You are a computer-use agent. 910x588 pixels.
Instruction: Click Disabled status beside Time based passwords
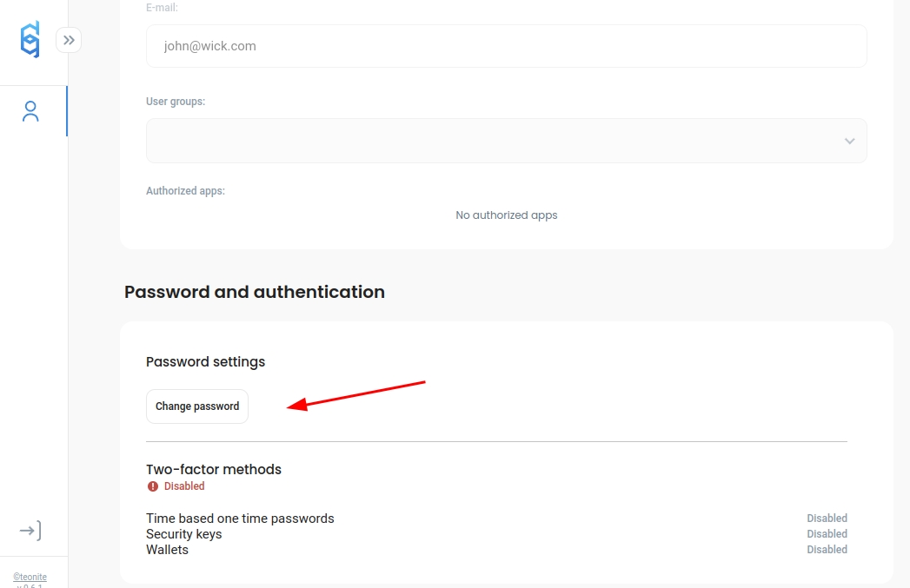pyautogui.click(x=827, y=519)
